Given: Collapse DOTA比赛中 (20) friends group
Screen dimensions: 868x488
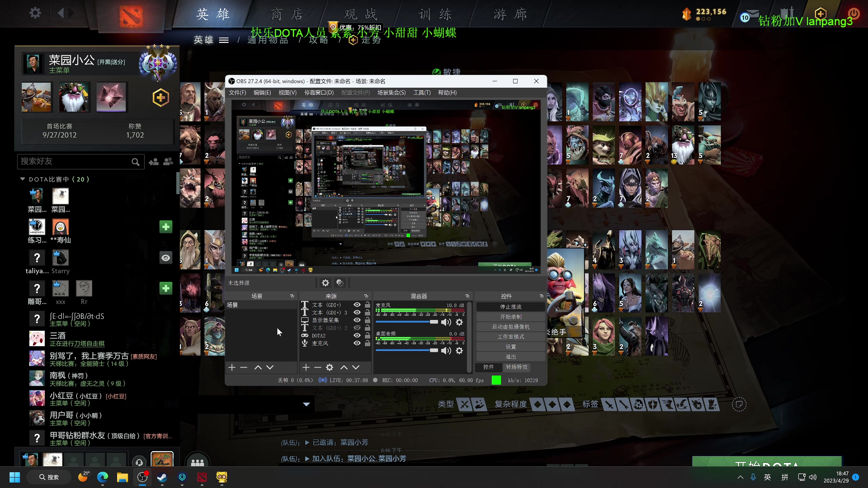Looking at the screenshot, I should coord(23,179).
